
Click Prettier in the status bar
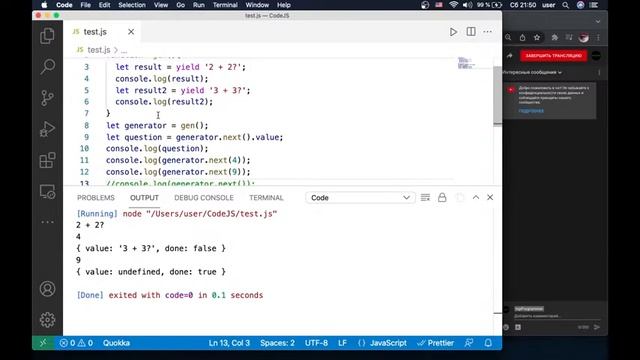coord(436,343)
